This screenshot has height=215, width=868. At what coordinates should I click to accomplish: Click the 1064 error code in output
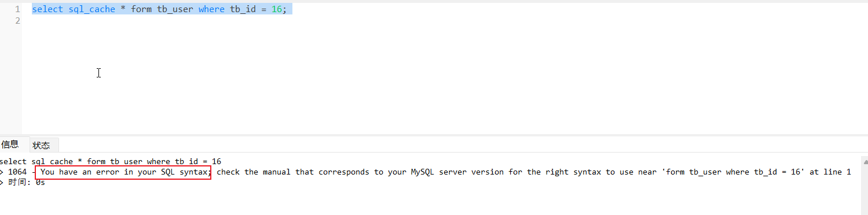pyautogui.click(x=17, y=172)
